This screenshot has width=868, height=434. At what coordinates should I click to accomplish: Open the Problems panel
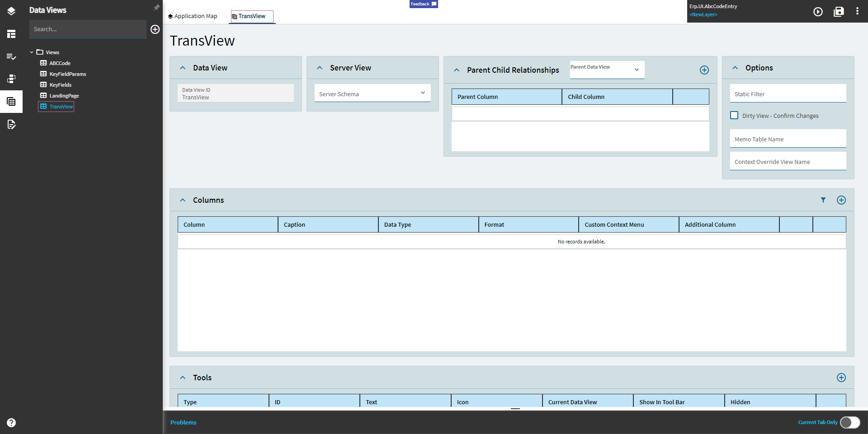tap(184, 422)
